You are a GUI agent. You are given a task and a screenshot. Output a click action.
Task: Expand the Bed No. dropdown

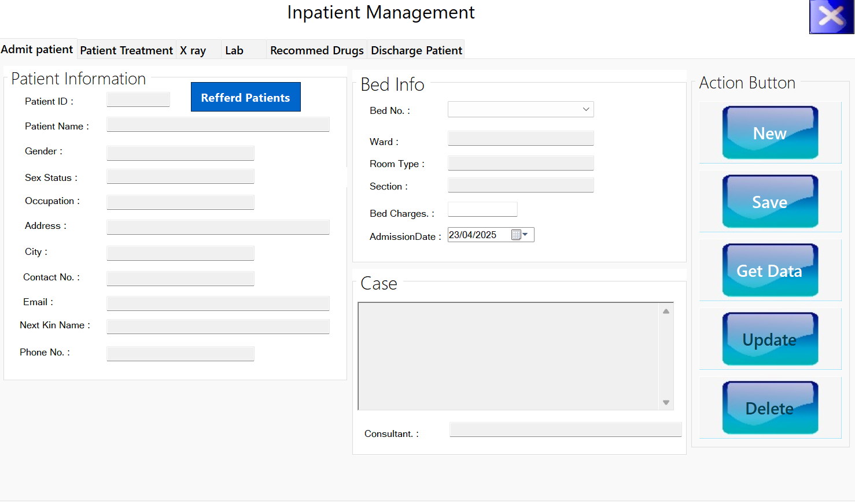point(585,109)
